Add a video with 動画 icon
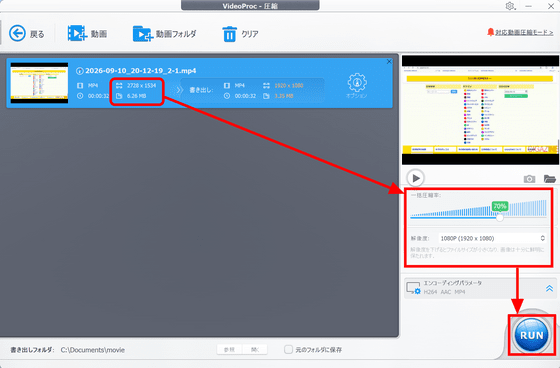This screenshot has height=368, width=560. point(77,33)
